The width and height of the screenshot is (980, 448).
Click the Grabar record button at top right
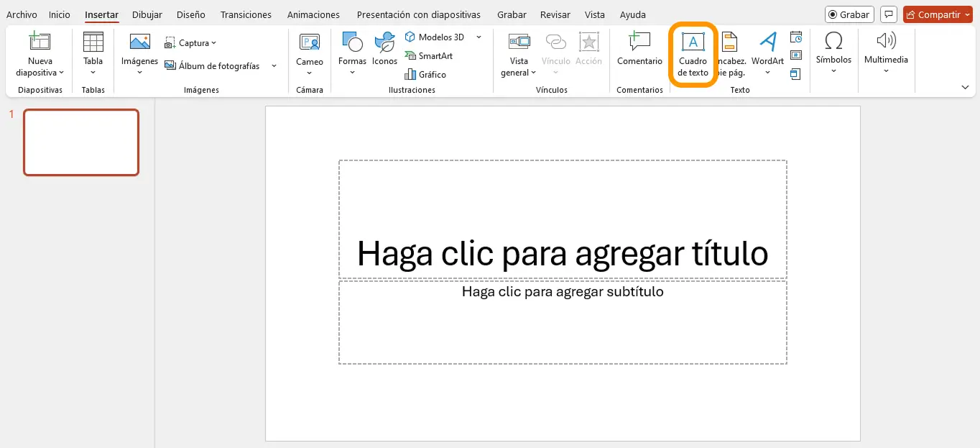[849, 14]
